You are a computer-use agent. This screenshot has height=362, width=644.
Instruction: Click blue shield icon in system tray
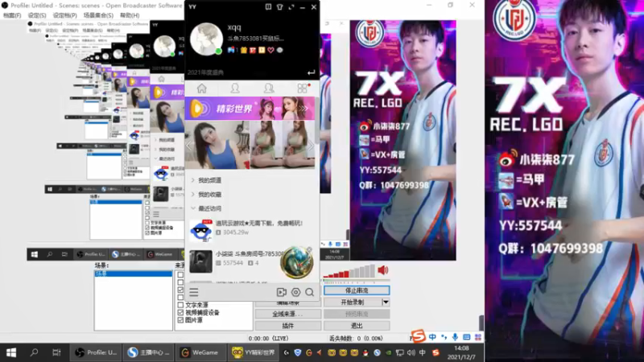coord(298,352)
